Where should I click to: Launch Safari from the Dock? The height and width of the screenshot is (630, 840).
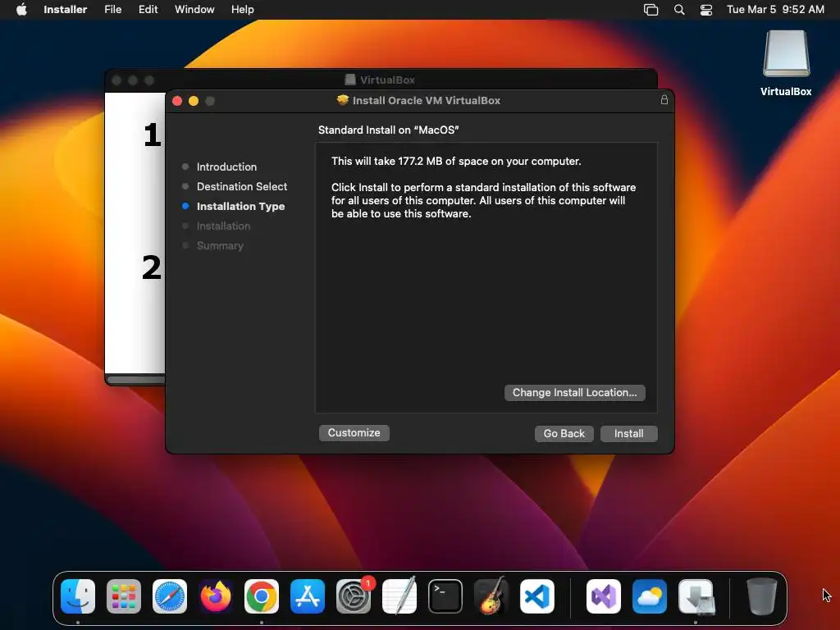pos(170,596)
